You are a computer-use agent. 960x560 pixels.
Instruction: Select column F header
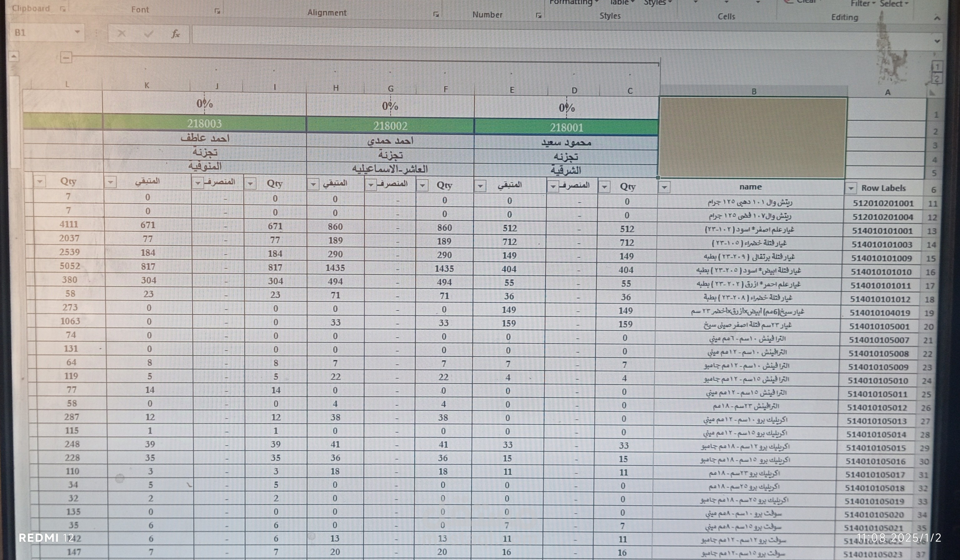coord(445,89)
